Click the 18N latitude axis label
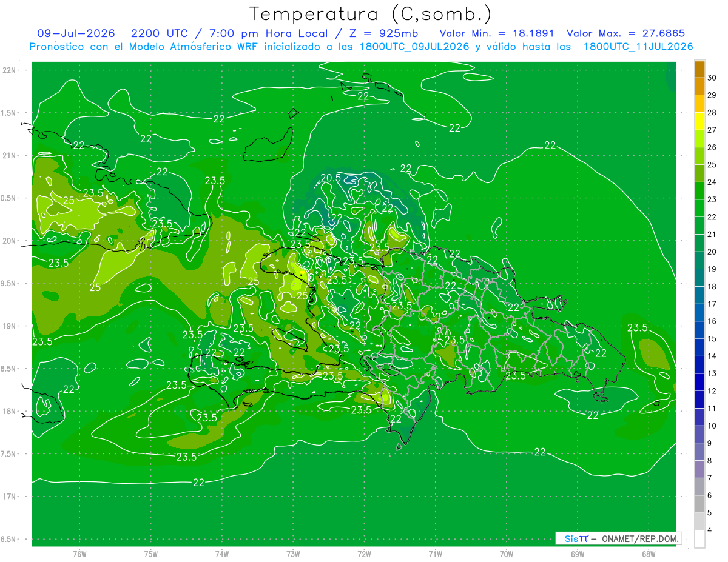Screen dimensions: 728x562 coord(10,411)
